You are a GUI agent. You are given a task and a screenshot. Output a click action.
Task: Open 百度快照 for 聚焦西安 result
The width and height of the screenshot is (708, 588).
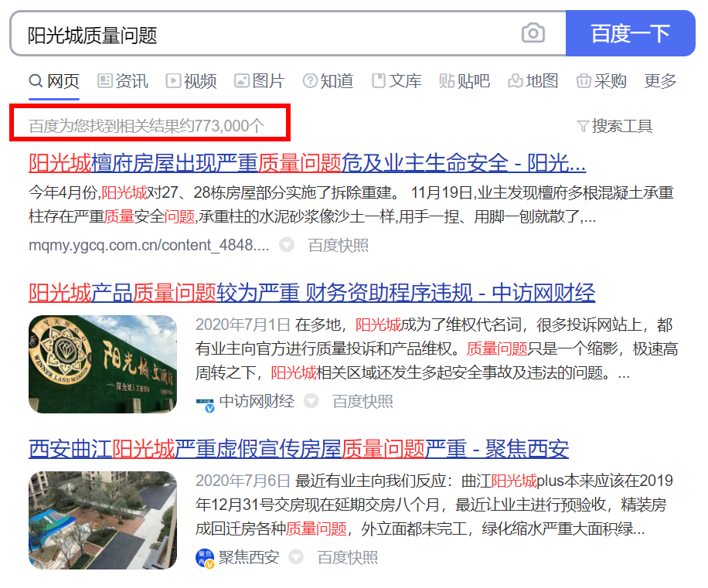click(x=347, y=557)
